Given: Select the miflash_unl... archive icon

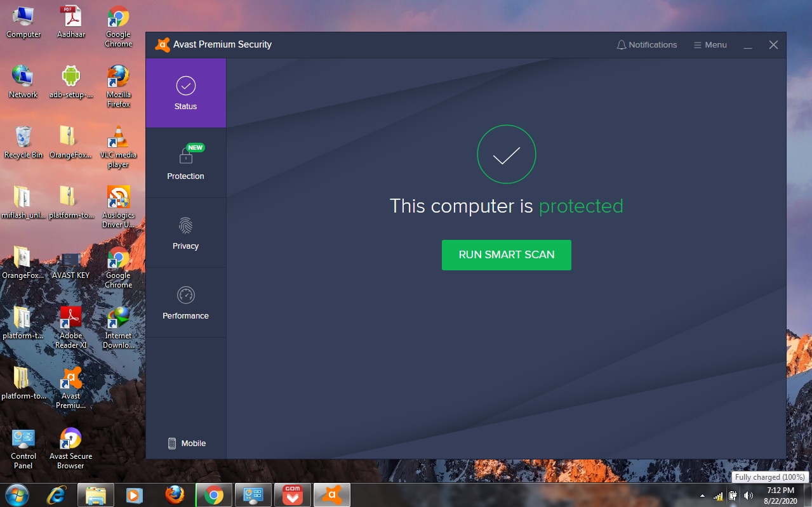Looking at the screenshot, I should 23,203.
